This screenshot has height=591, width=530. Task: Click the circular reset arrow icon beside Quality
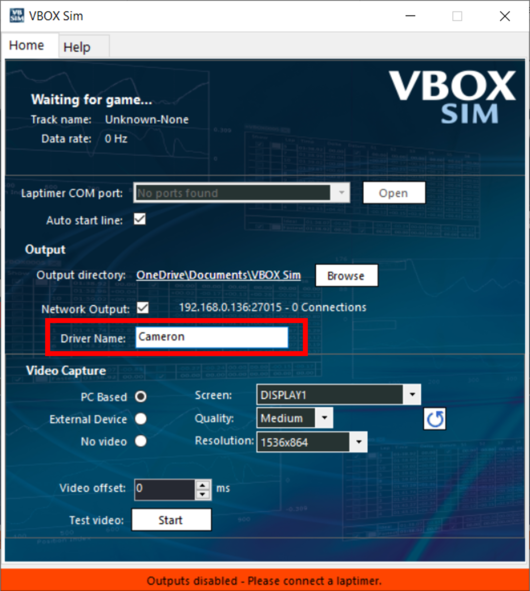pyautogui.click(x=435, y=419)
